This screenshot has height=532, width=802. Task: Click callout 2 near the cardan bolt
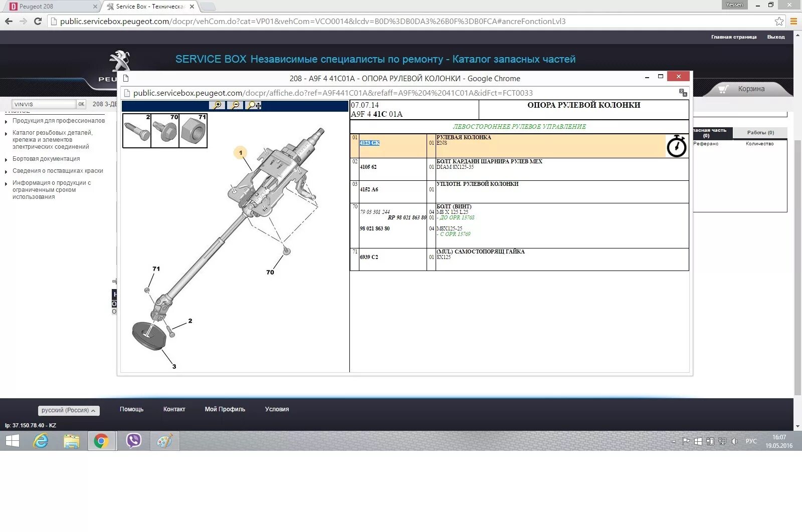click(x=190, y=321)
